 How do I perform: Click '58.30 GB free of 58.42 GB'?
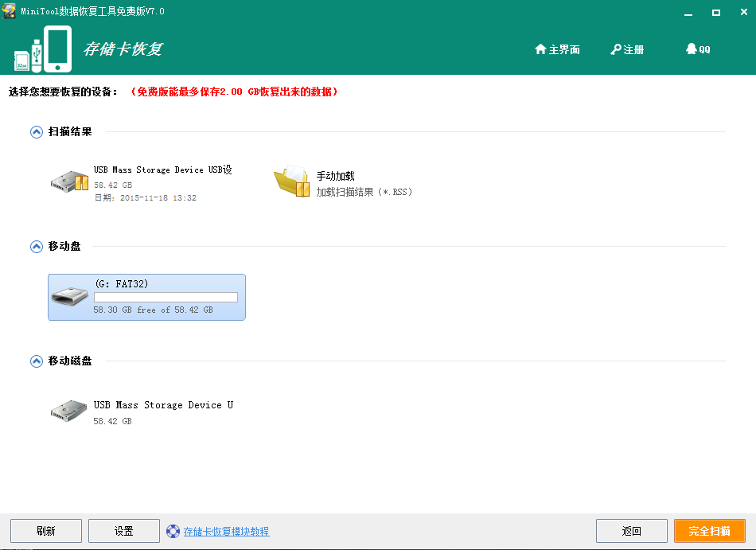point(154,310)
